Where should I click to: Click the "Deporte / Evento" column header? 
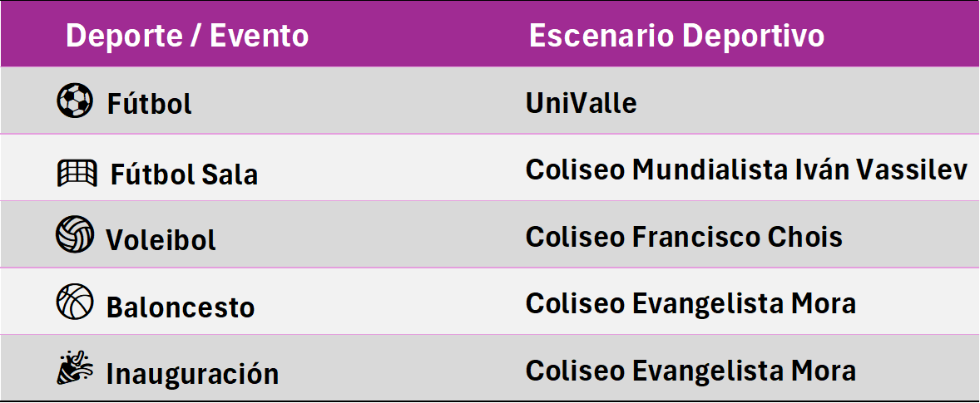(x=187, y=36)
